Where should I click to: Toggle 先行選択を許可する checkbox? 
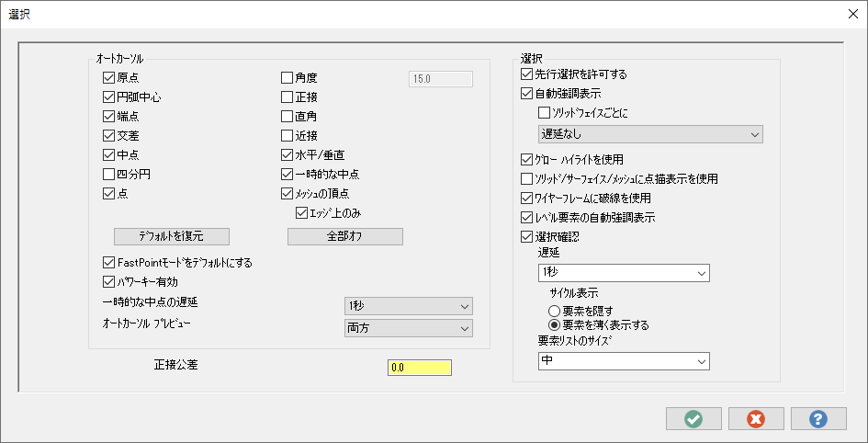click(526, 74)
